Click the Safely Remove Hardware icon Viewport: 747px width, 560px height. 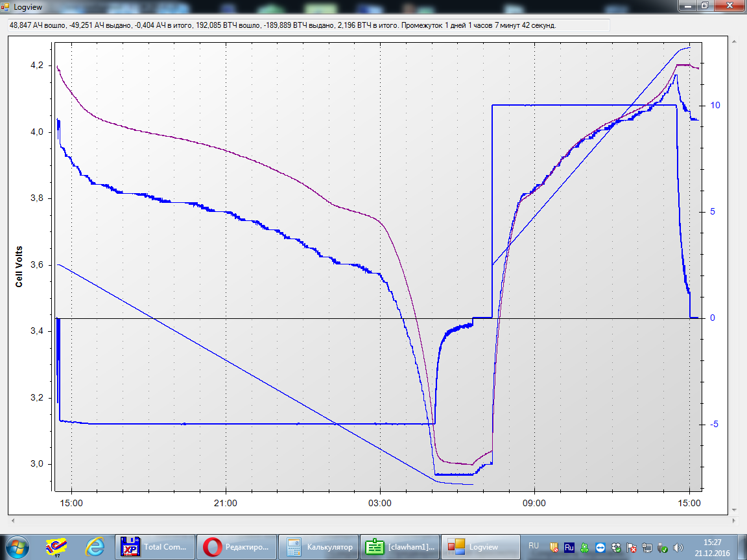[663, 547]
